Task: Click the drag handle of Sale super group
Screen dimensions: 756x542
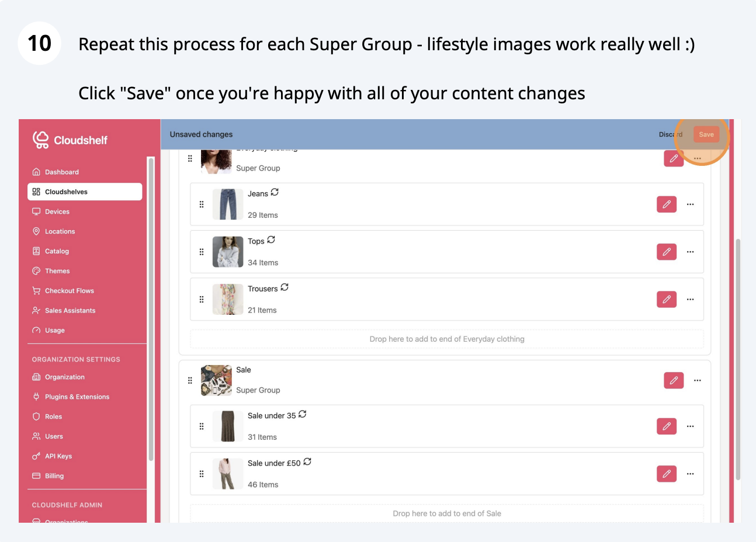Action: pyautogui.click(x=190, y=380)
